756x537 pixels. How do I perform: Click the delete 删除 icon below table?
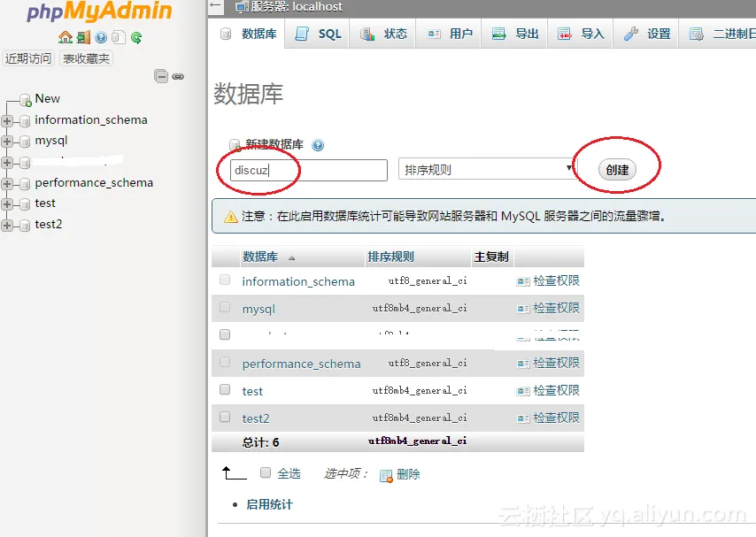[386, 476]
